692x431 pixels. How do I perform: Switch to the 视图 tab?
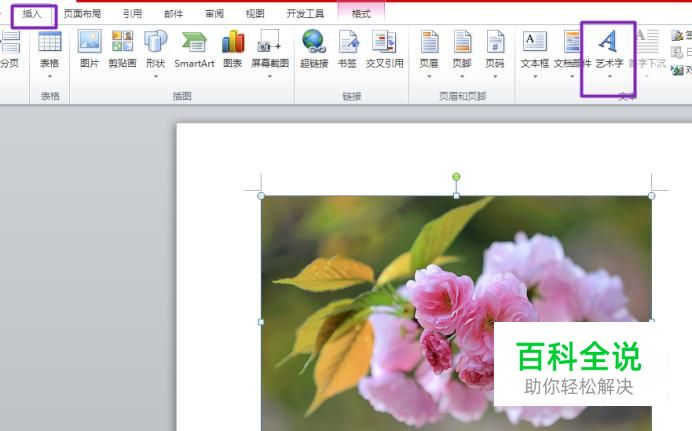tap(255, 14)
